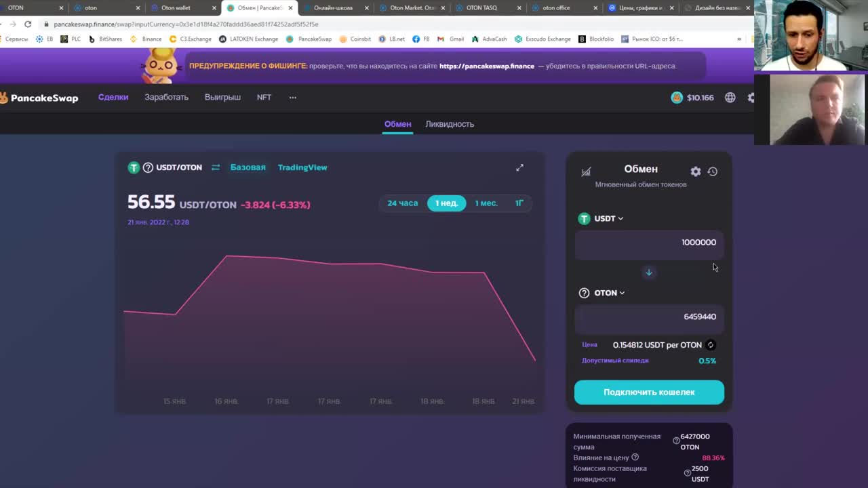Open the Заработать menu
The image size is (868, 488).
[166, 98]
